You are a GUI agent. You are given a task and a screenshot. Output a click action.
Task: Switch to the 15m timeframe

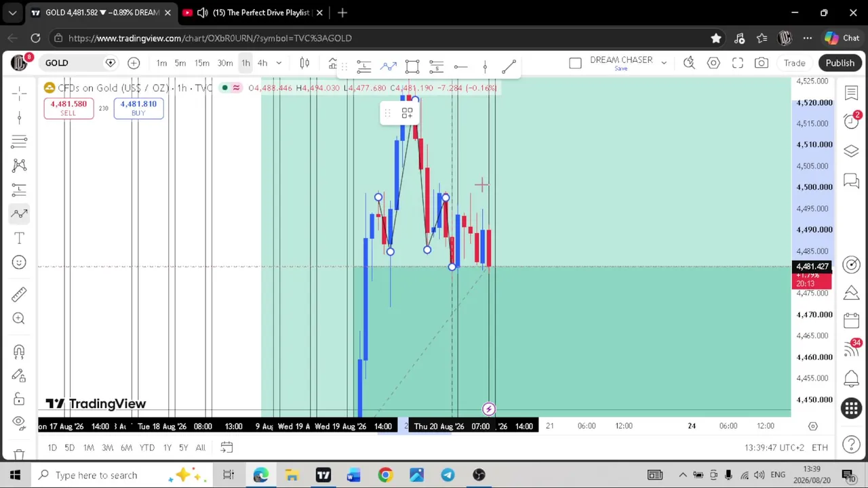[x=202, y=63]
